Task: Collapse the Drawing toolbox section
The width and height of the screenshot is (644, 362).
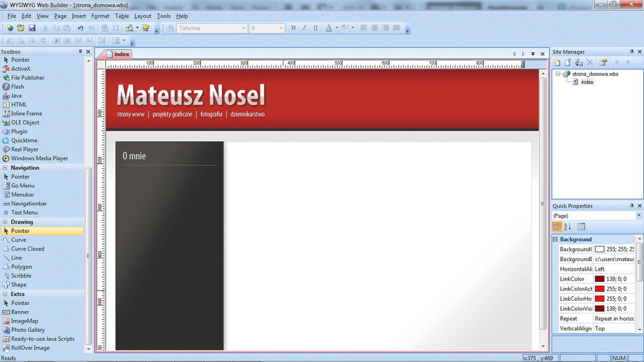Action: click(6, 222)
